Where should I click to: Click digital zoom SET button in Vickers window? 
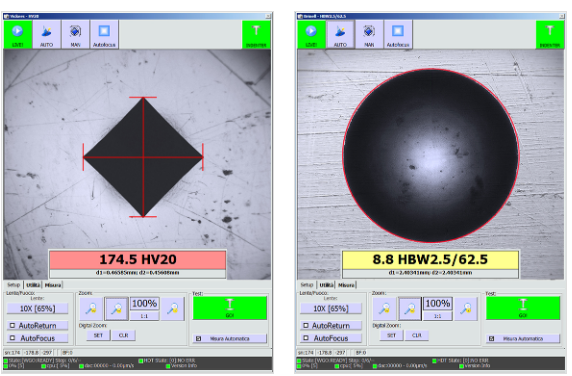coord(98,335)
